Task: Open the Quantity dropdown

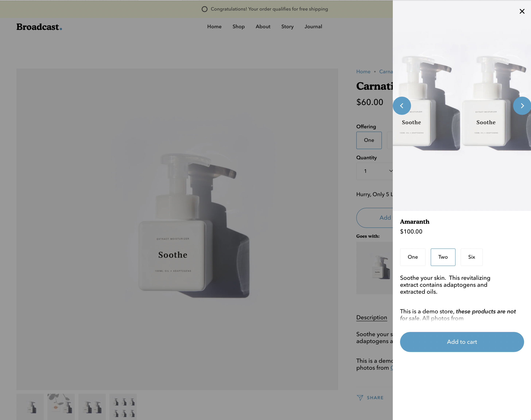Action: [x=375, y=171]
